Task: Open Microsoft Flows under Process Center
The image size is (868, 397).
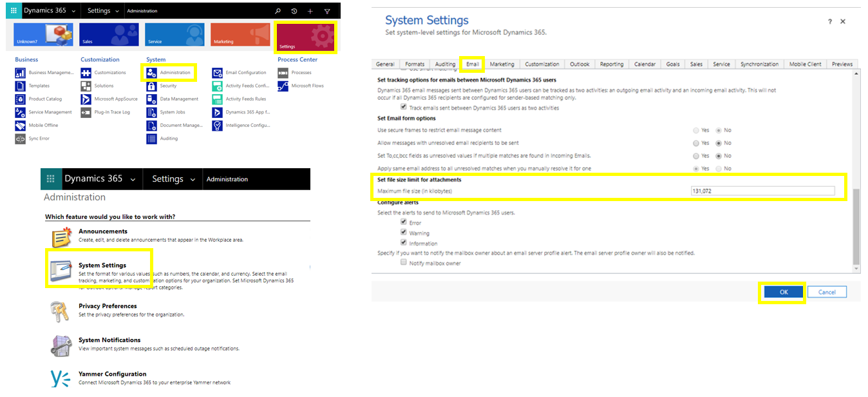Action: [x=301, y=86]
